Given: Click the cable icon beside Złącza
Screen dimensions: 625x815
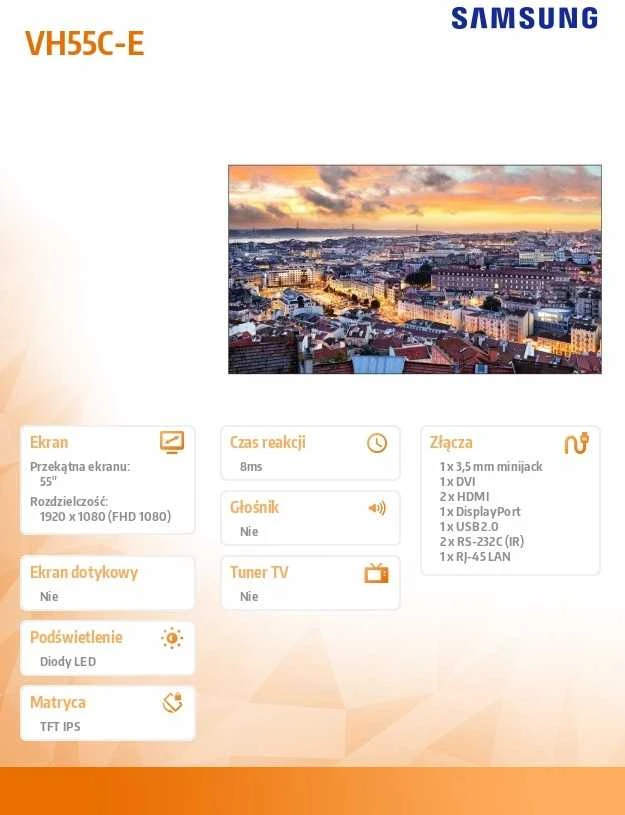Looking at the screenshot, I should 576,443.
